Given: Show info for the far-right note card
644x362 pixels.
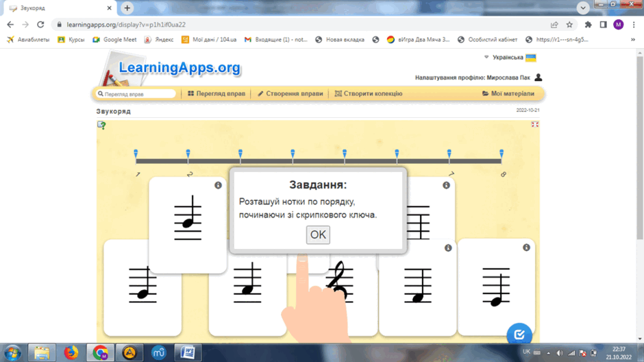Looking at the screenshot, I should [x=526, y=248].
